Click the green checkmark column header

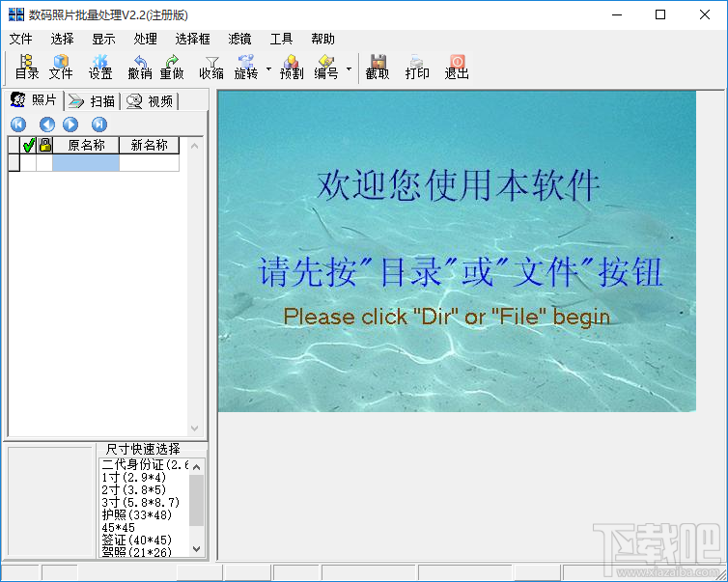(x=28, y=146)
